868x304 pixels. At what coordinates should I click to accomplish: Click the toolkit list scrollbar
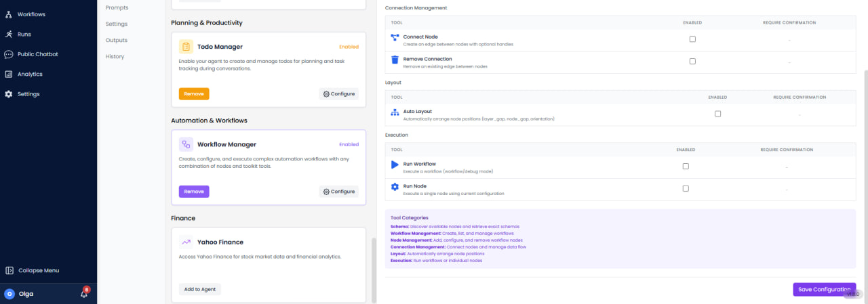point(372,269)
